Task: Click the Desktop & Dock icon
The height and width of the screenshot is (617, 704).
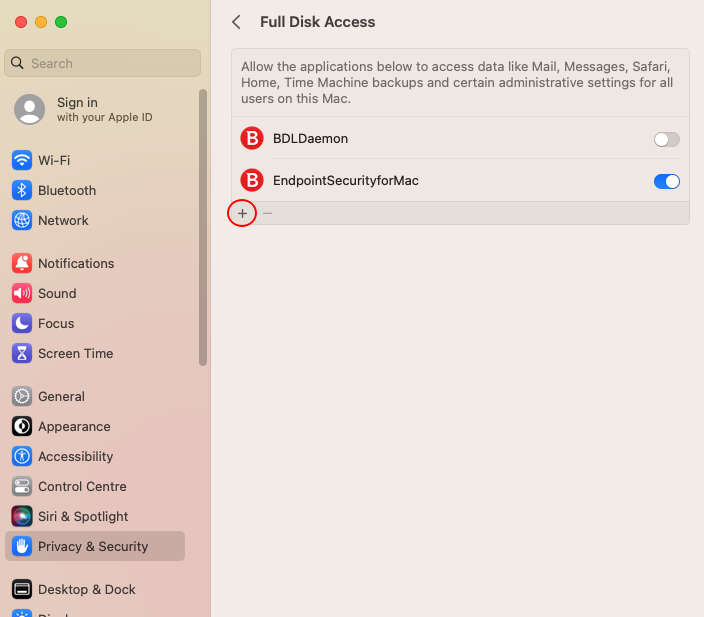Action: (x=22, y=589)
